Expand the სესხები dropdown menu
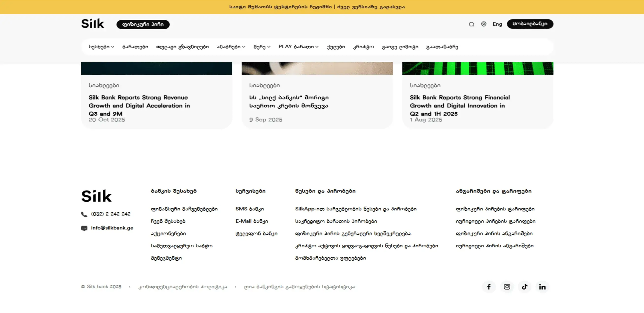The width and height of the screenshot is (644, 313). [x=101, y=47]
